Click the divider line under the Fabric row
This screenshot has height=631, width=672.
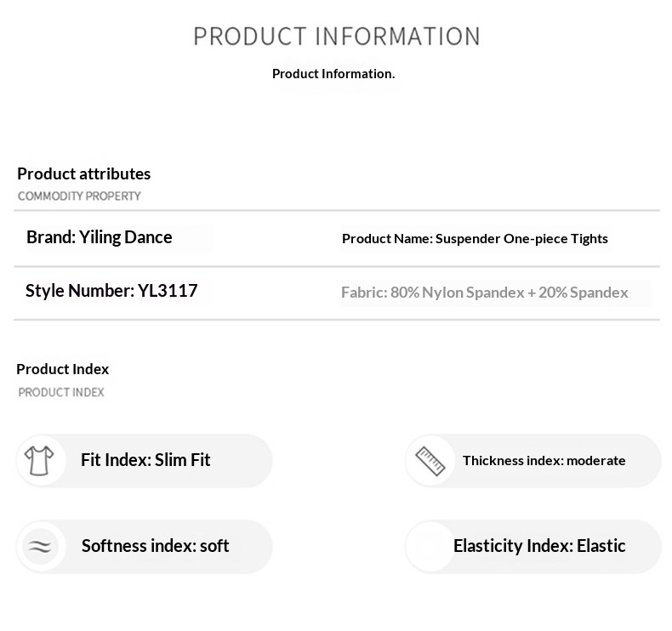pyautogui.click(x=337, y=320)
